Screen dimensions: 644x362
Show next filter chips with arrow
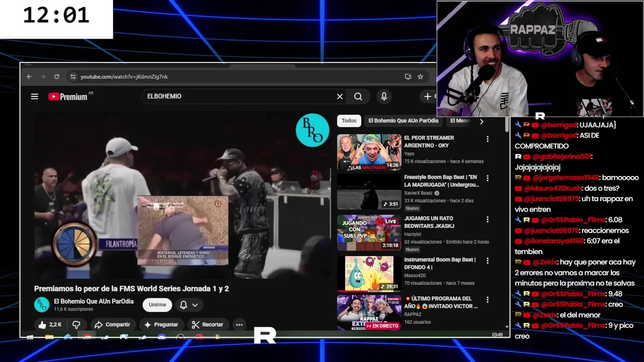coord(481,121)
